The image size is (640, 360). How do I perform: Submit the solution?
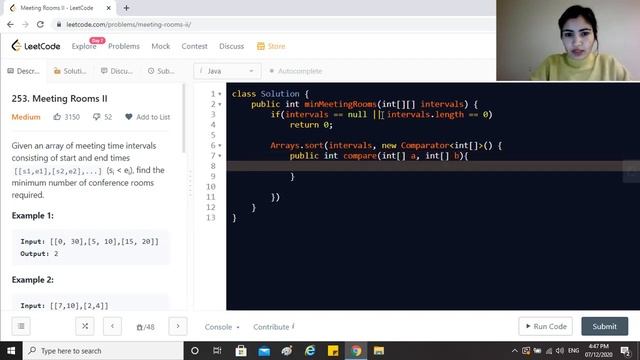(x=604, y=326)
